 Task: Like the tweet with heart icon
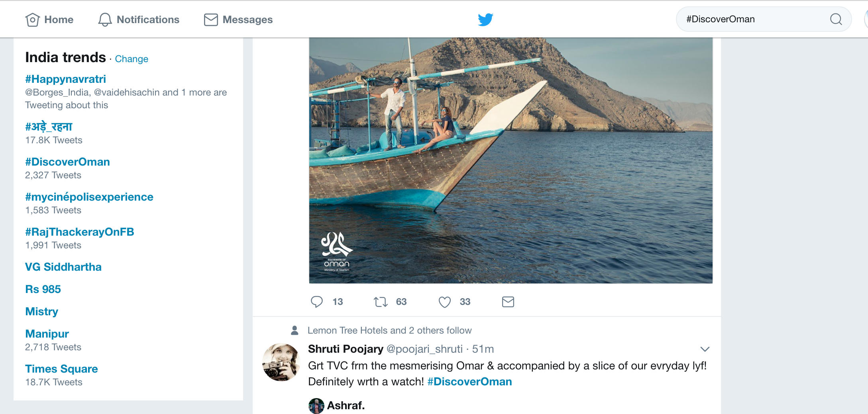pyautogui.click(x=444, y=302)
